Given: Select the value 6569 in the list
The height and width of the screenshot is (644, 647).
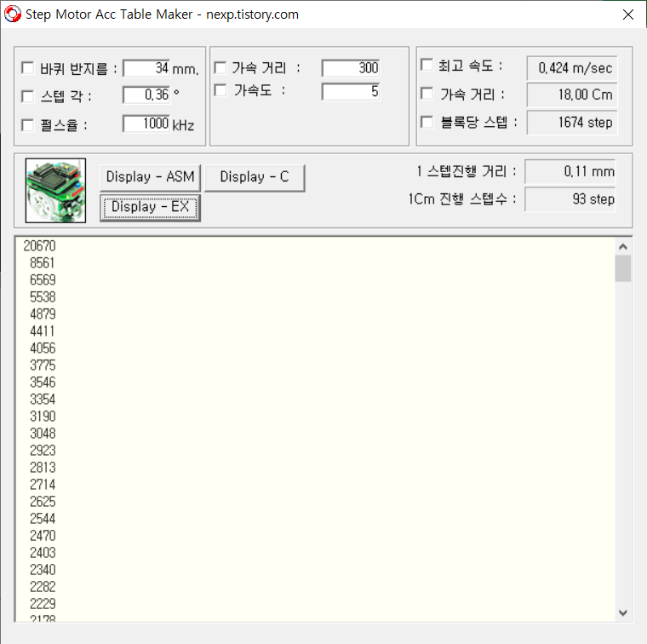Looking at the screenshot, I should (x=43, y=280).
